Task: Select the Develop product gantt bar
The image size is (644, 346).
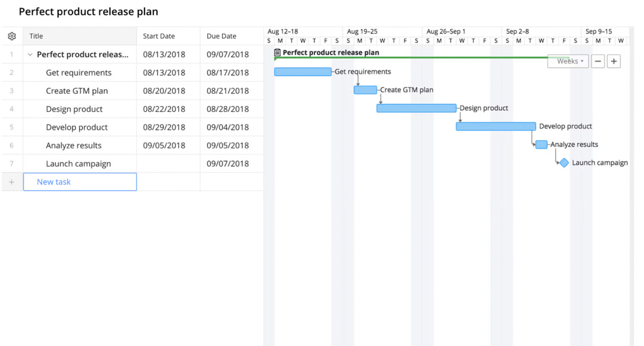Action: pyautogui.click(x=496, y=126)
